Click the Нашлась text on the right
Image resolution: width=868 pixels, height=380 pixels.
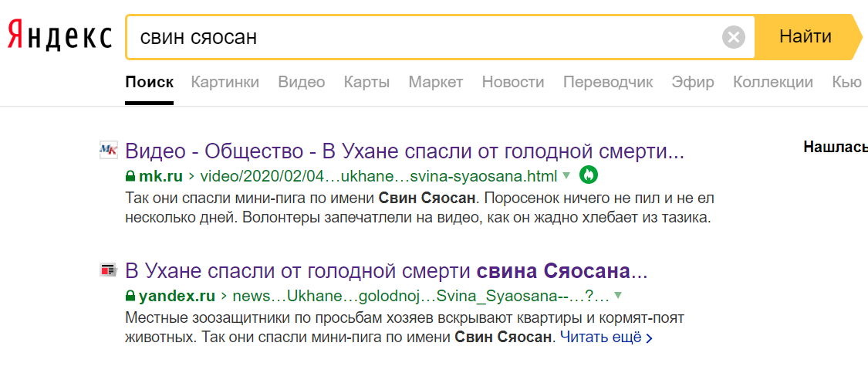click(x=836, y=147)
